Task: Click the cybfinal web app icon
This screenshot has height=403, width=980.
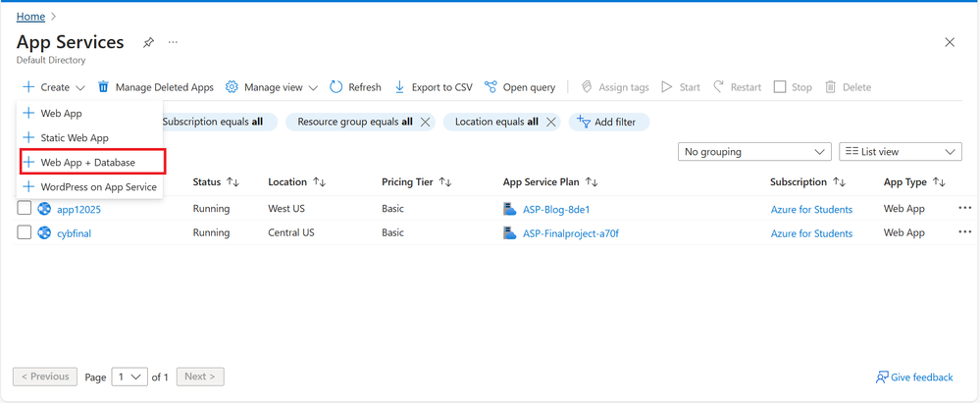Action: point(44,233)
